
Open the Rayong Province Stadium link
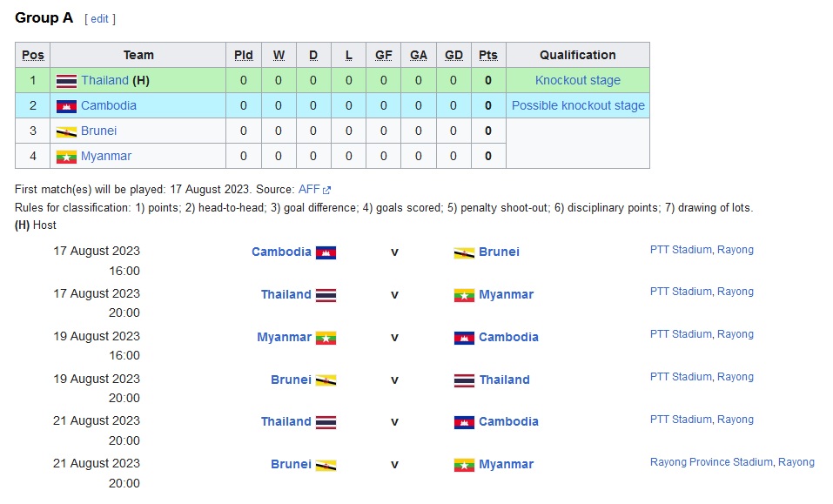pos(711,462)
